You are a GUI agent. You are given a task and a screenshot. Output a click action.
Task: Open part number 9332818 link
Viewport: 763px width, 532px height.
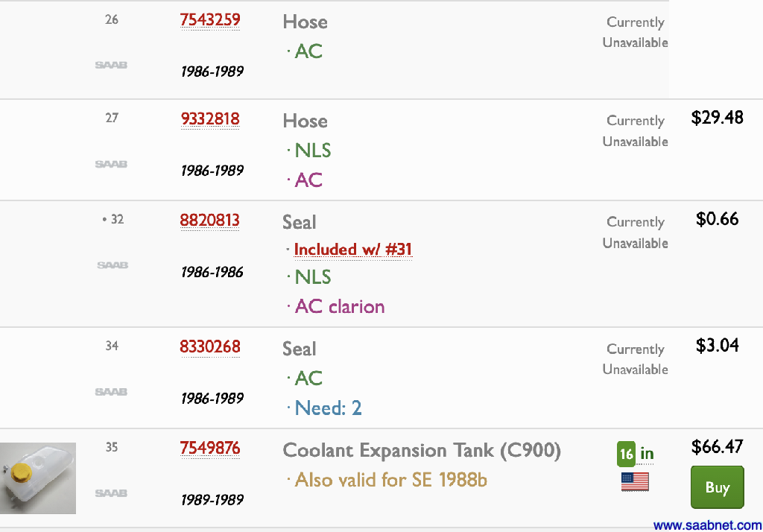click(209, 119)
